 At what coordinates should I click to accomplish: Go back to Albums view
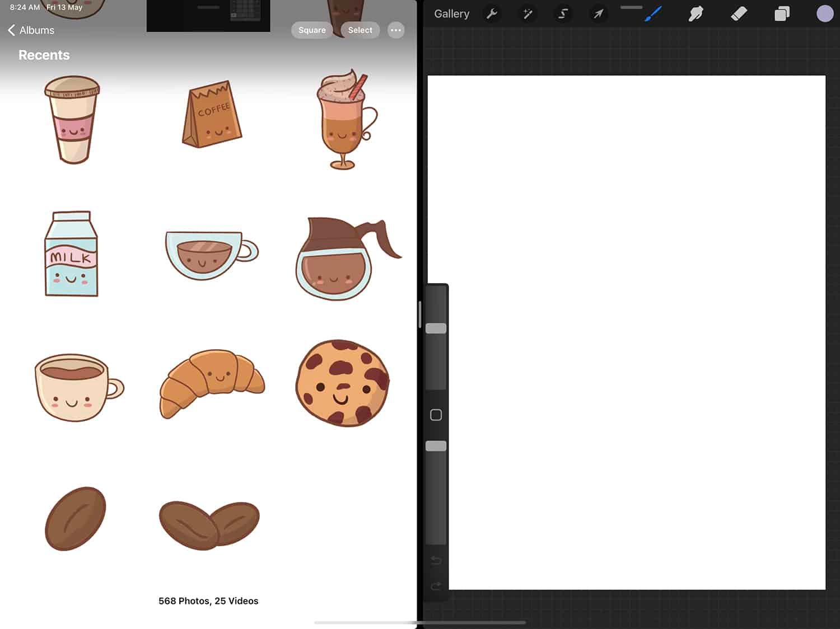[x=31, y=30]
